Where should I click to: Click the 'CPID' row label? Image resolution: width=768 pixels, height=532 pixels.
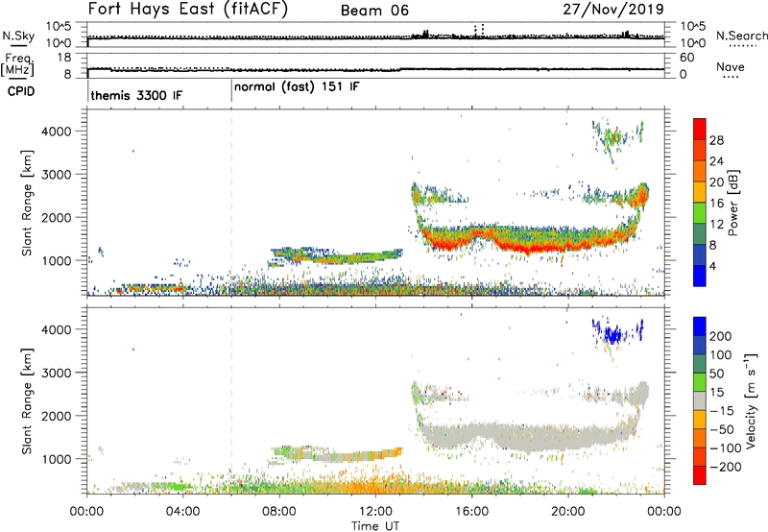tap(21, 91)
